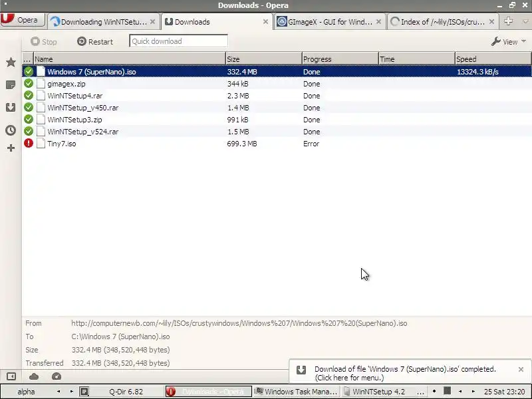Sort downloads by Size column

tap(263, 59)
